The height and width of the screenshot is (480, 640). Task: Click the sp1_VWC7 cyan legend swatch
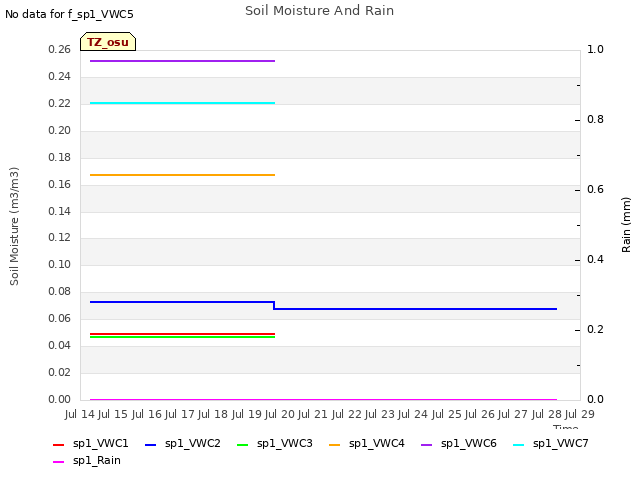click(x=518, y=444)
